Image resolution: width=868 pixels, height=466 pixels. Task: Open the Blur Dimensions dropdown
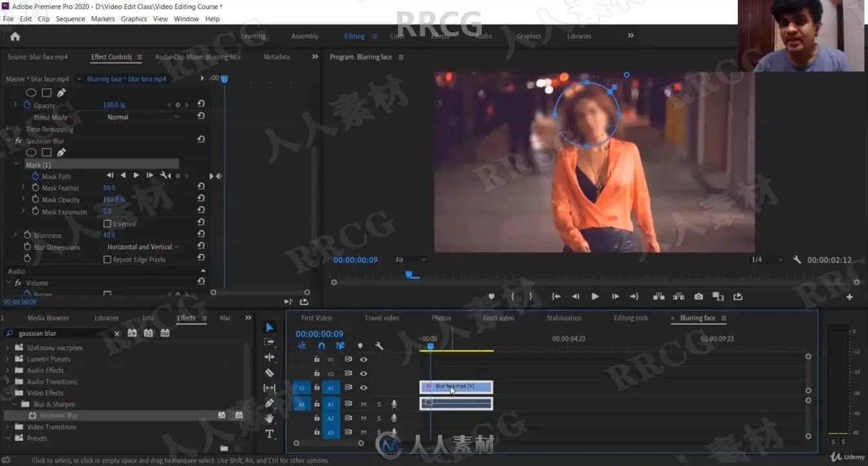[143, 247]
